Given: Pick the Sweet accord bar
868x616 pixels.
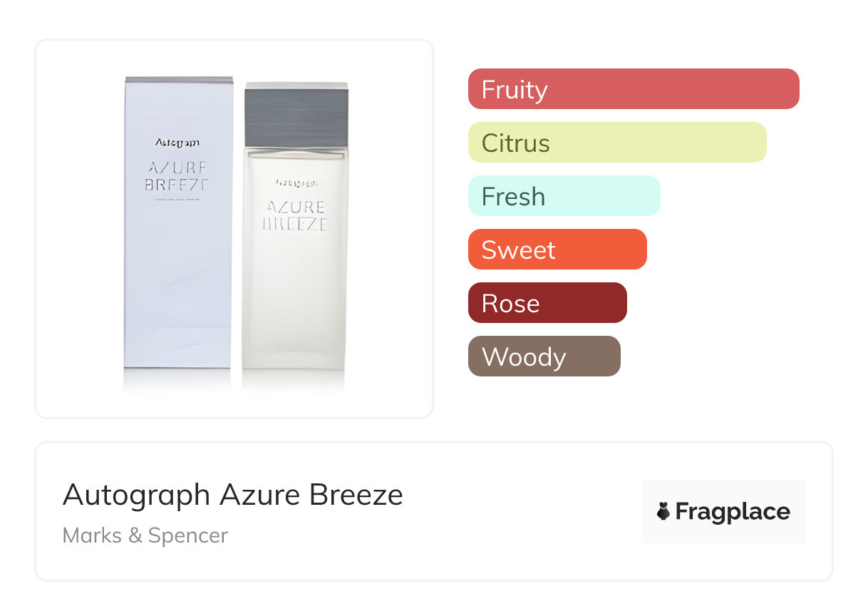Looking at the screenshot, I should [557, 250].
